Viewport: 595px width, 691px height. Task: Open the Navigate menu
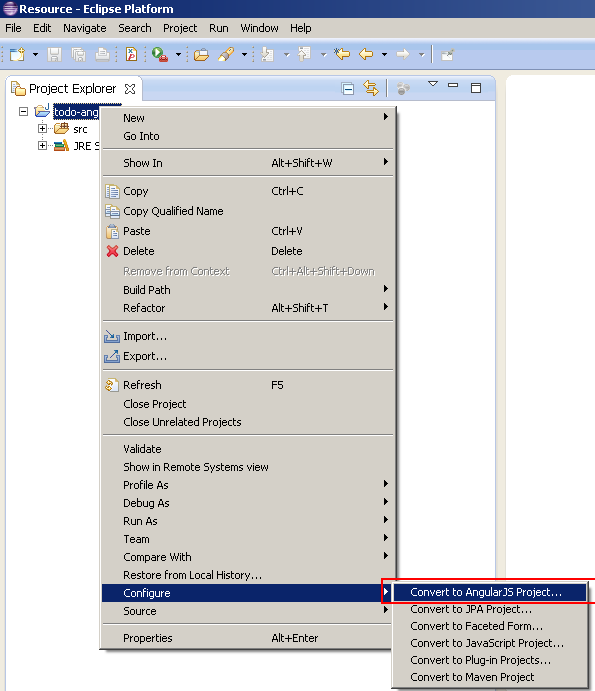[85, 28]
